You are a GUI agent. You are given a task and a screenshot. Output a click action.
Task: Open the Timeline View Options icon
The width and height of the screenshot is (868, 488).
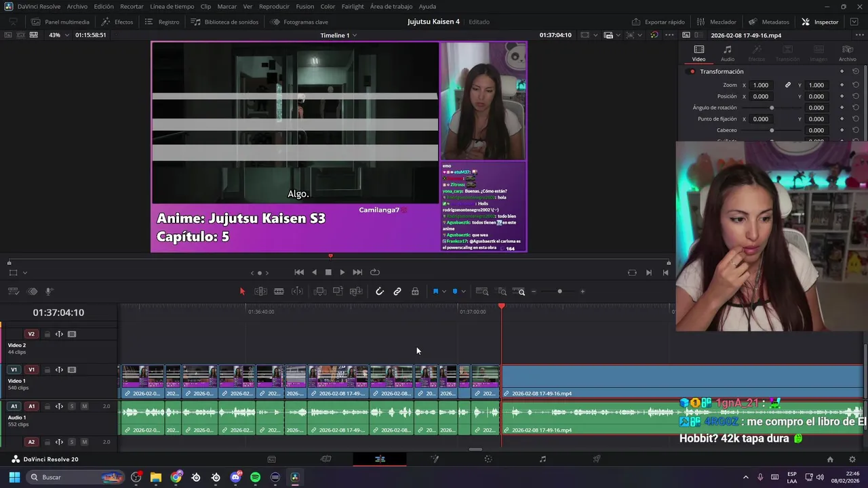tap(13, 291)
